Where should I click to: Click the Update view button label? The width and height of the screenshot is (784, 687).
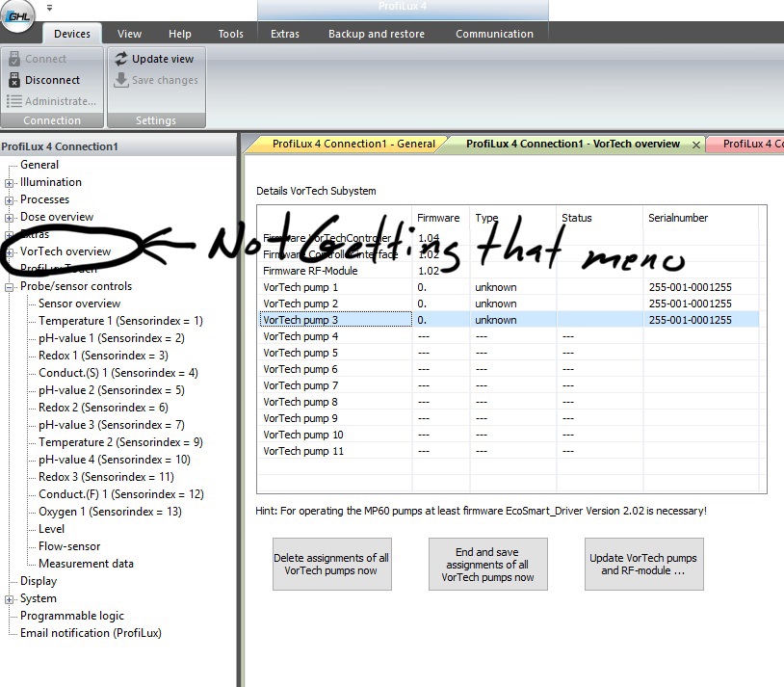[163, 59]
